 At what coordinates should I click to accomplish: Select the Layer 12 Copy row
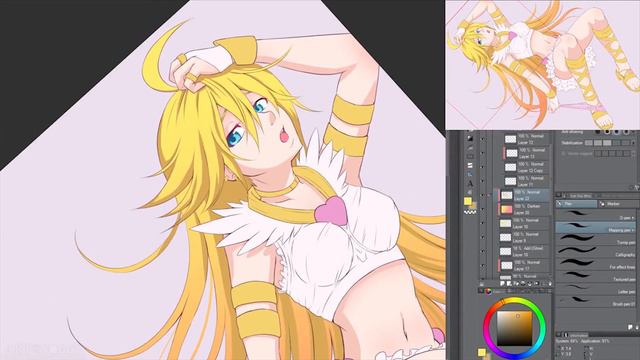coord(525,167)
